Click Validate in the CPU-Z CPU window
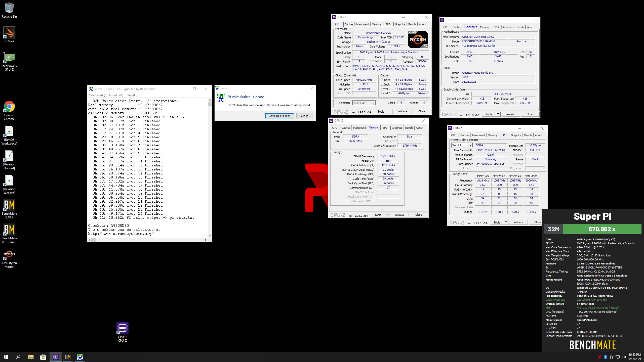Screen dimensions: 644x362 [402, 111]
